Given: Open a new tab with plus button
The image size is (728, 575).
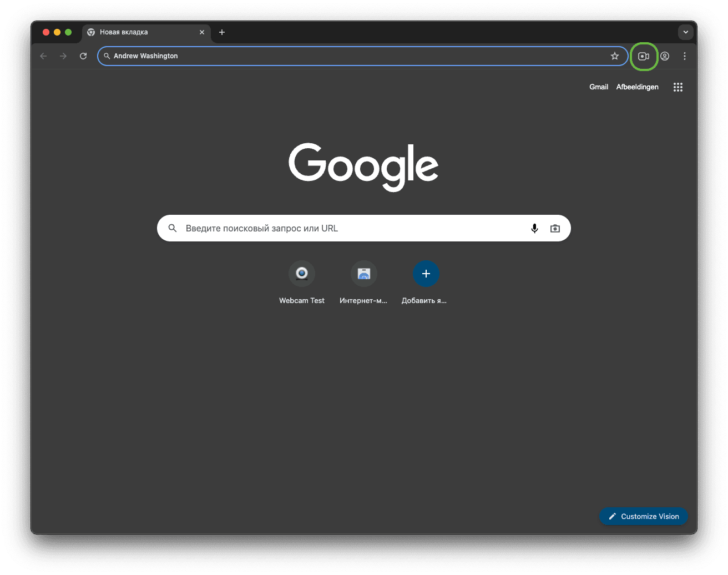Looking at the screenshot, I should (222, 32).
